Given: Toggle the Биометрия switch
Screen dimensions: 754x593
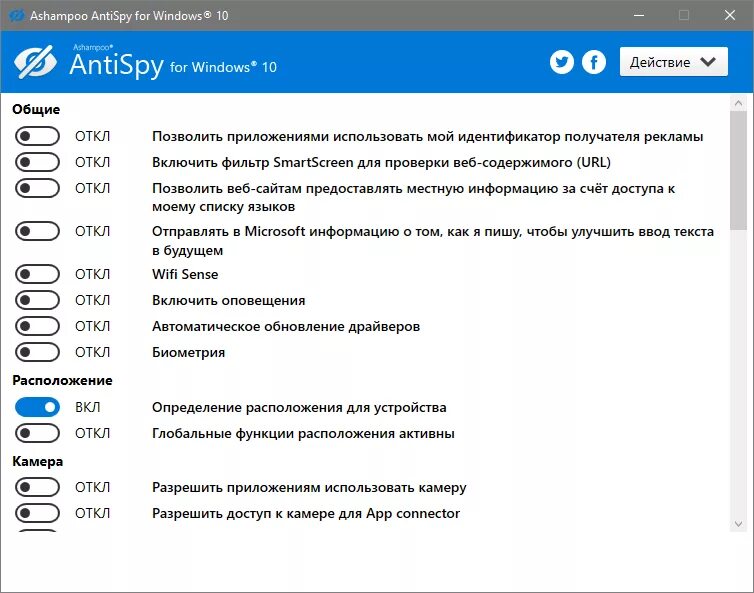Looking at the screenshot, I should coord(37,352).
